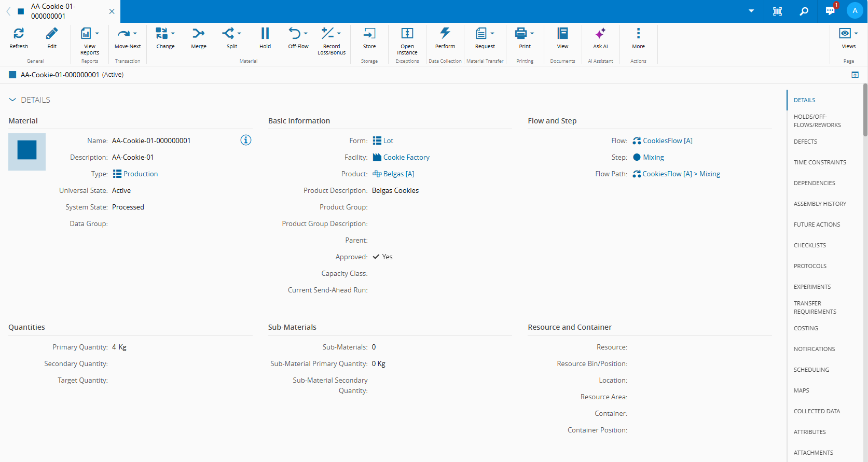
Task: Click the blue material thumbnail image
Action: [x=27, y=151]
